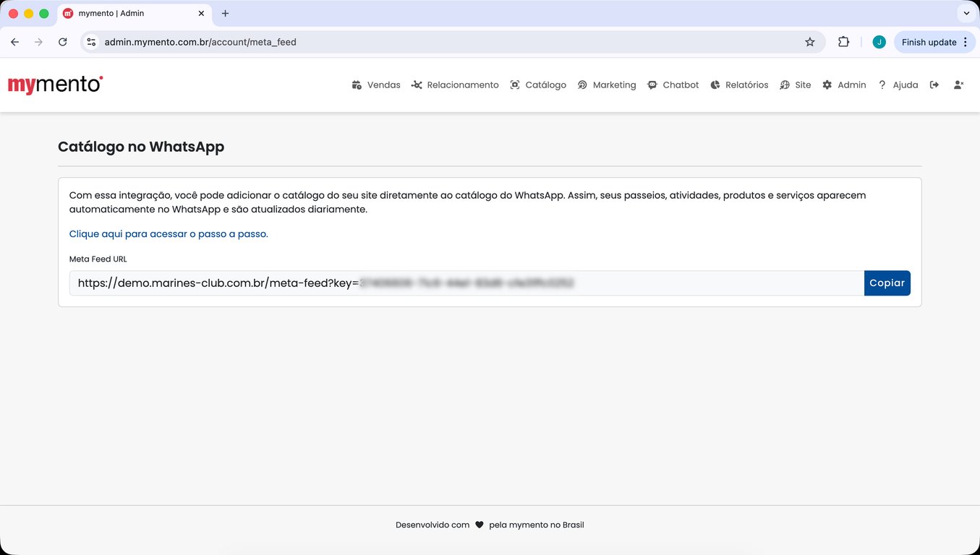Open the browser Extensions puzzle icon
Screen dimensions: 980x555
click(x=843, y=42)
